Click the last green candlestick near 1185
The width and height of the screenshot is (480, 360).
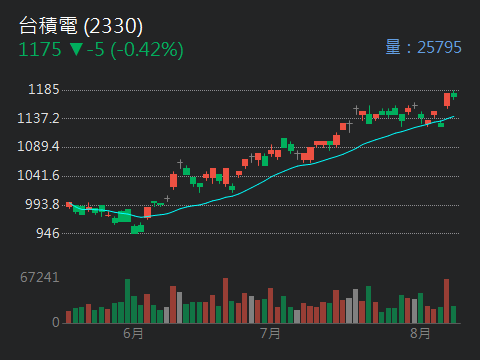click(x=454, y=95)
